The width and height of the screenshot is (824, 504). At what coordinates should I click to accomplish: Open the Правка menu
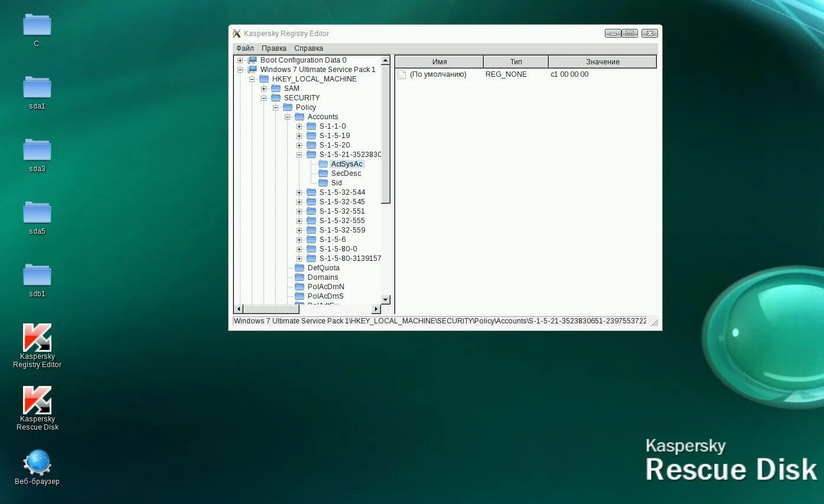click(274, 48)
